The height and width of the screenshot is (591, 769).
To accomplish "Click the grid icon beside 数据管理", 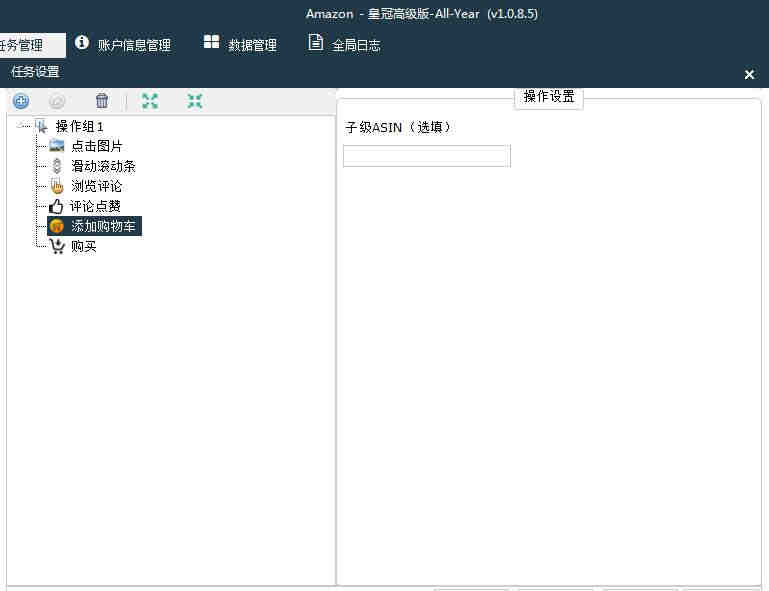I will pos(211,42).
